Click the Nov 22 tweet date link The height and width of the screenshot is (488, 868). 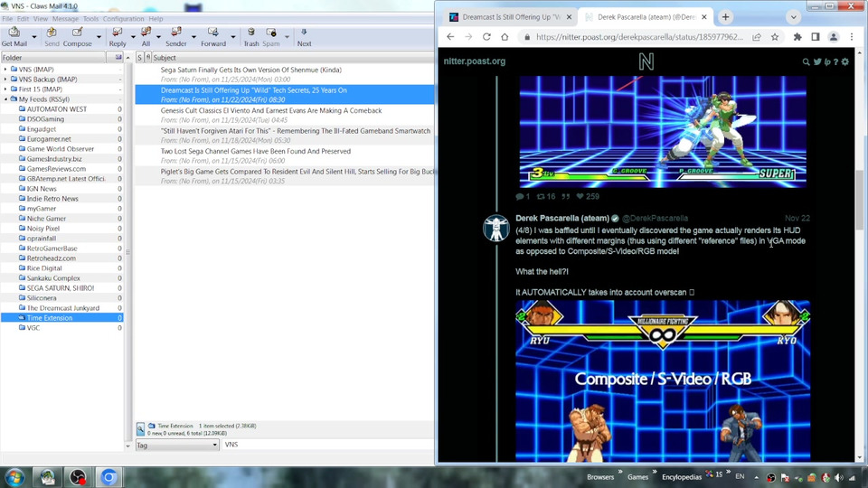797,218
